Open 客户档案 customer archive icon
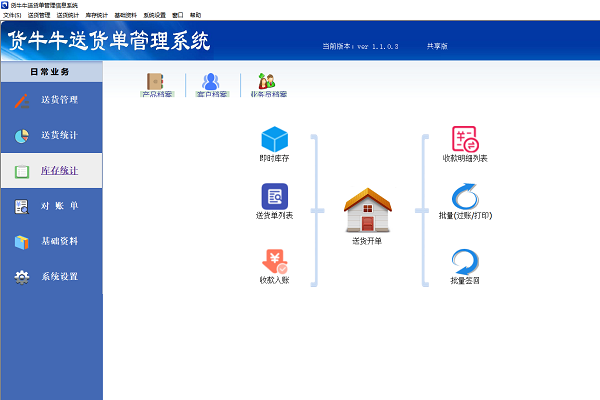 [x=210, y=83]
